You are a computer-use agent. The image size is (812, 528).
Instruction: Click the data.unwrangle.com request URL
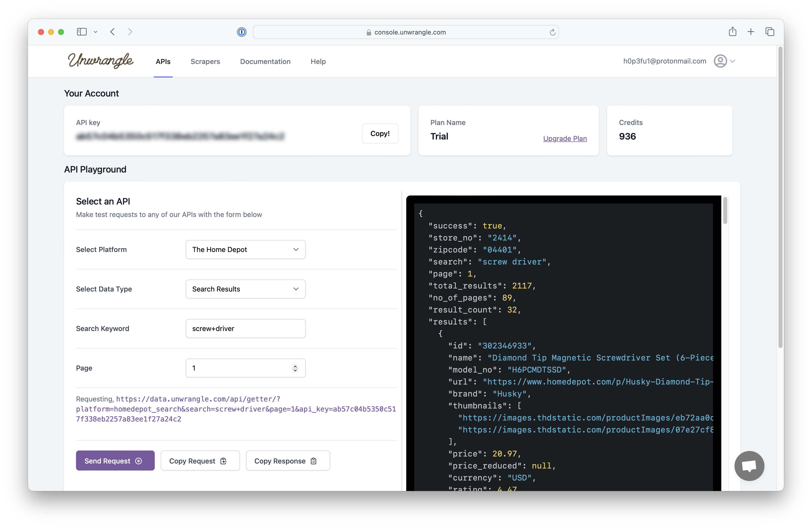[x=236, y=409]
